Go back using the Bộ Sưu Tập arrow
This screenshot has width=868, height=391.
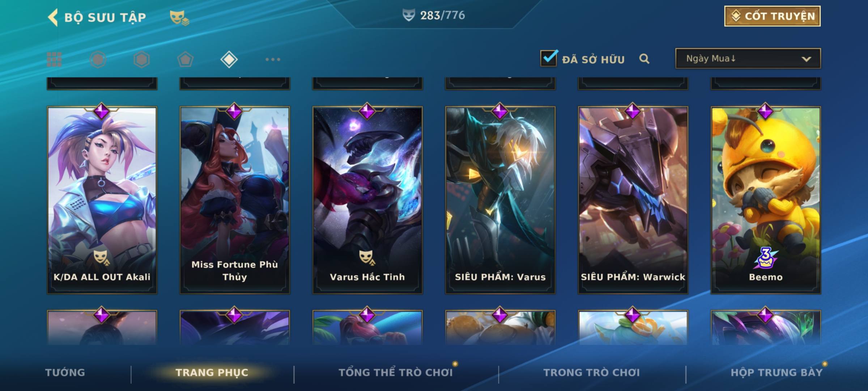pyautogui.click(x=53, y=17)
